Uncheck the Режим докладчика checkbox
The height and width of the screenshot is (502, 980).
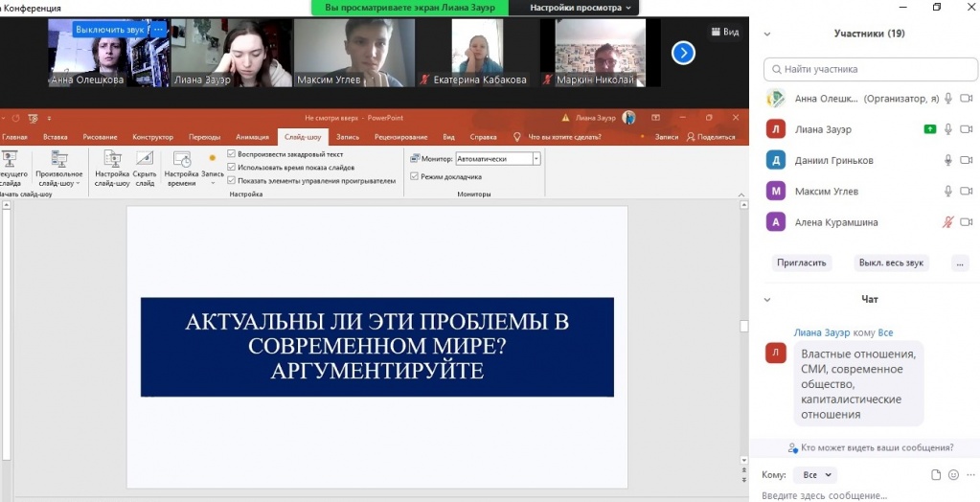(414, 176)
